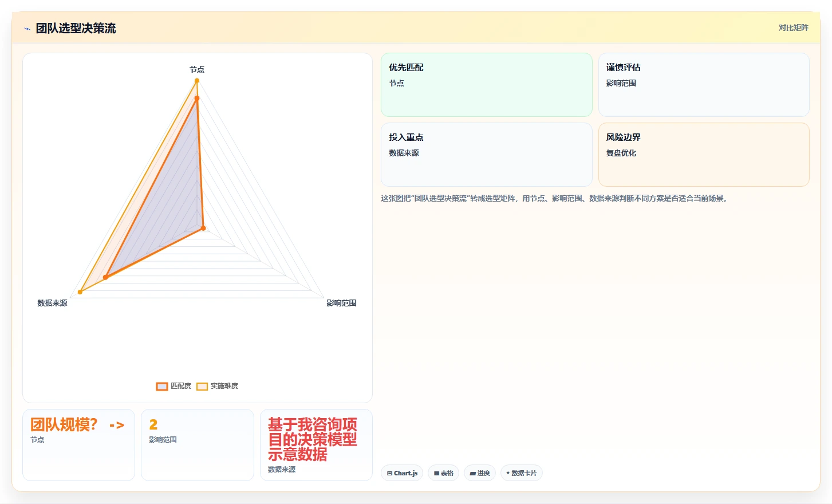832x504 pixels.
Task: Click the 团队选型决策流 title text
Action: [76, 28]
